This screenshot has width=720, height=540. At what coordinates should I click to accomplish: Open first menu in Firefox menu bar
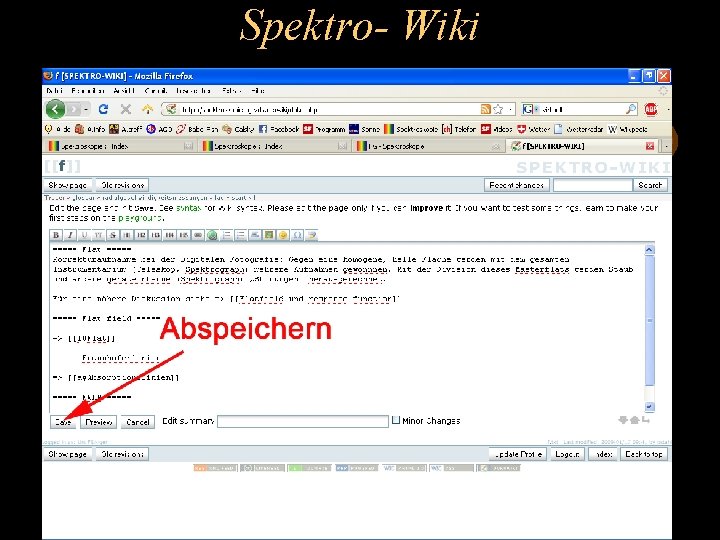[55, 91]
